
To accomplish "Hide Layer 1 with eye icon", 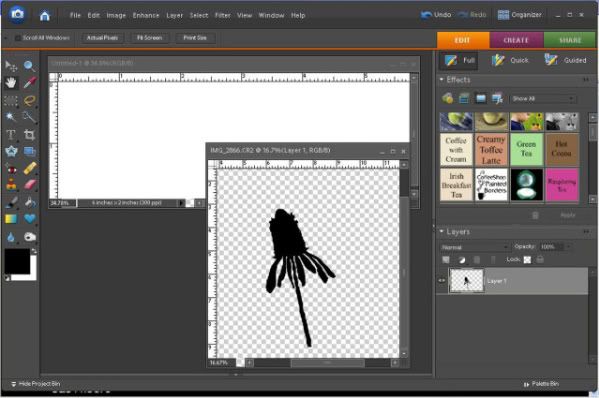I will point(442,281).
